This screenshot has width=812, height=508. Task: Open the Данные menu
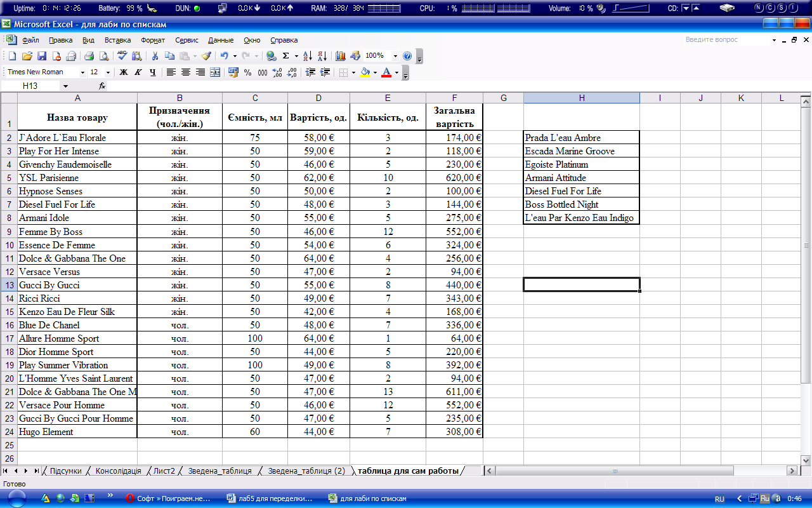click(x=221, y=39)
